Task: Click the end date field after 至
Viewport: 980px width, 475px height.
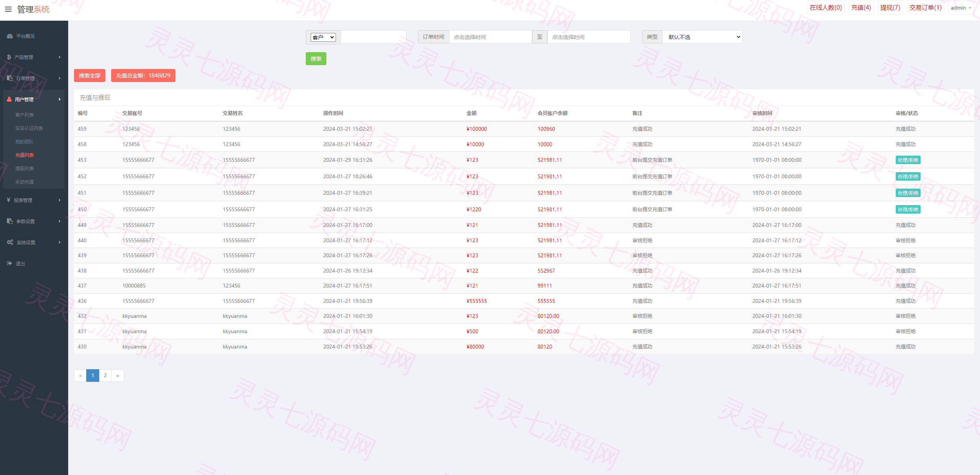Action: pos(589,37)
